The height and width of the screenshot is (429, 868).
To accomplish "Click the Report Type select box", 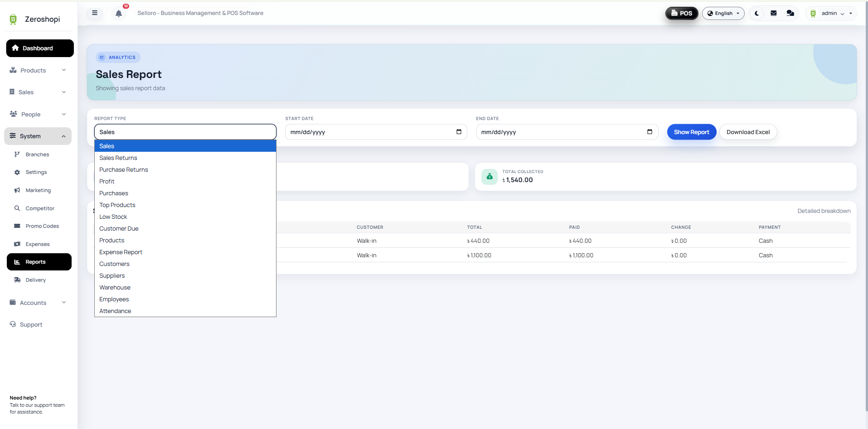I will [185, 132].
